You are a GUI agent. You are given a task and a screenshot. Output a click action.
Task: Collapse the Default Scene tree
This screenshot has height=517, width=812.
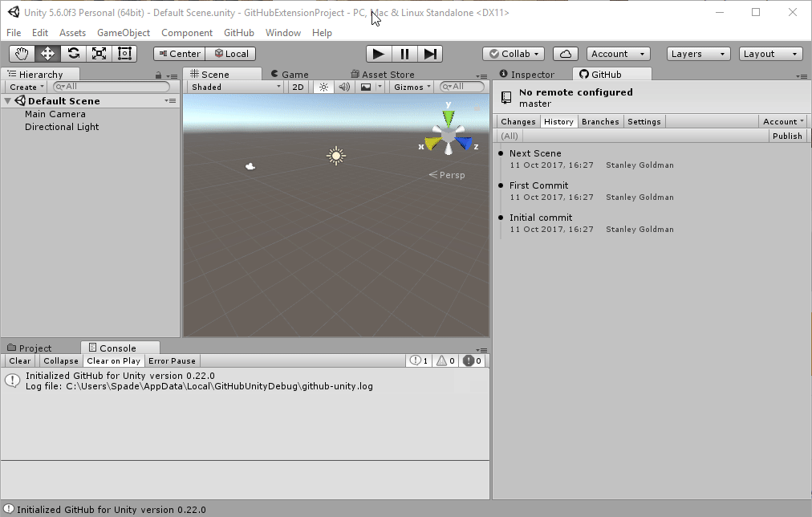8,101
